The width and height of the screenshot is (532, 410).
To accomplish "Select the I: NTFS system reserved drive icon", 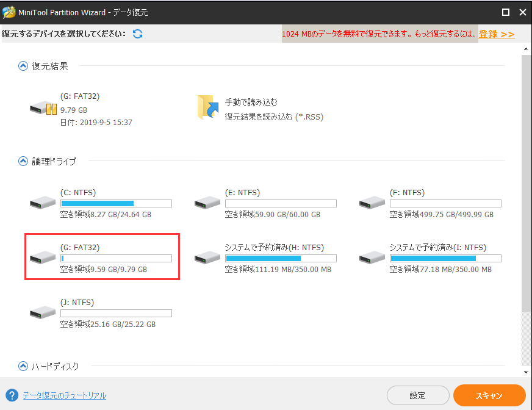I will 372,257.
